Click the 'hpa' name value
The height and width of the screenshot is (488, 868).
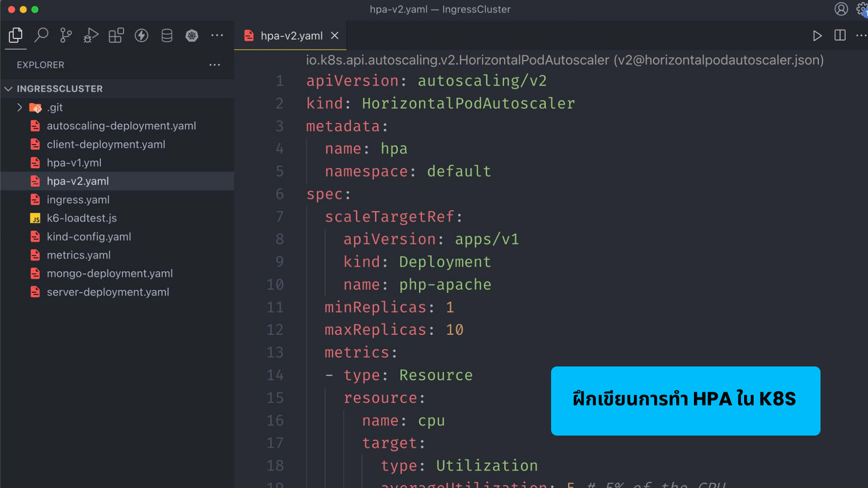(394, 149)
